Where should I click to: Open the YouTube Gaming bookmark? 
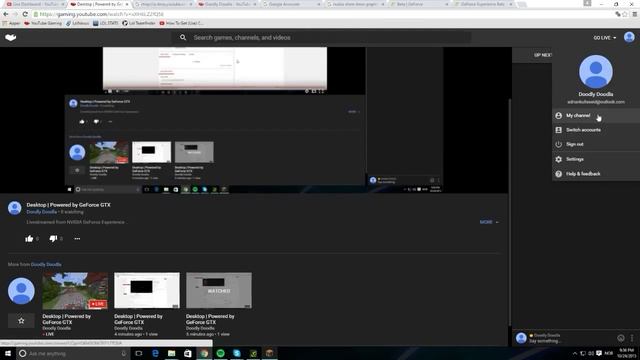pyautogui.click(x=43, y=23)
